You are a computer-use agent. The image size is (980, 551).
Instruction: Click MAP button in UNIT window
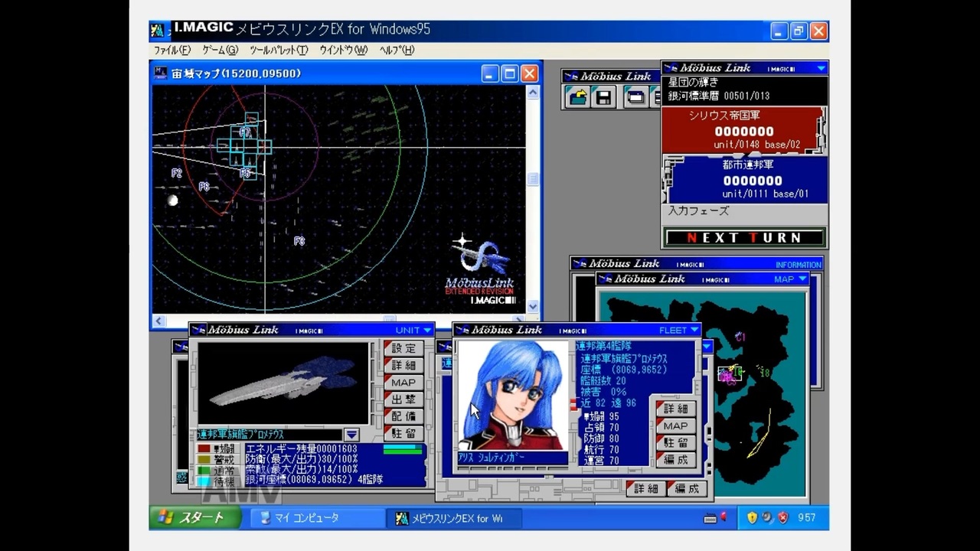pyautogui.click(x=403, y=382)
